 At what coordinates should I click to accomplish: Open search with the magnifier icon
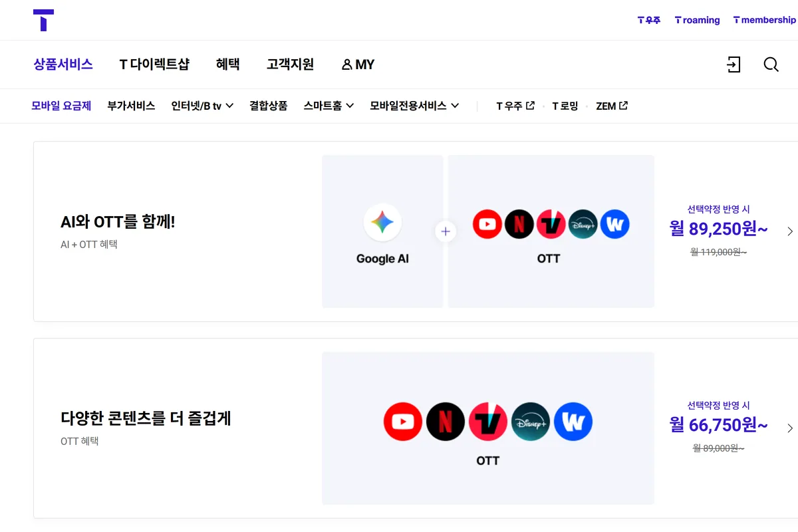click(771, 65)
